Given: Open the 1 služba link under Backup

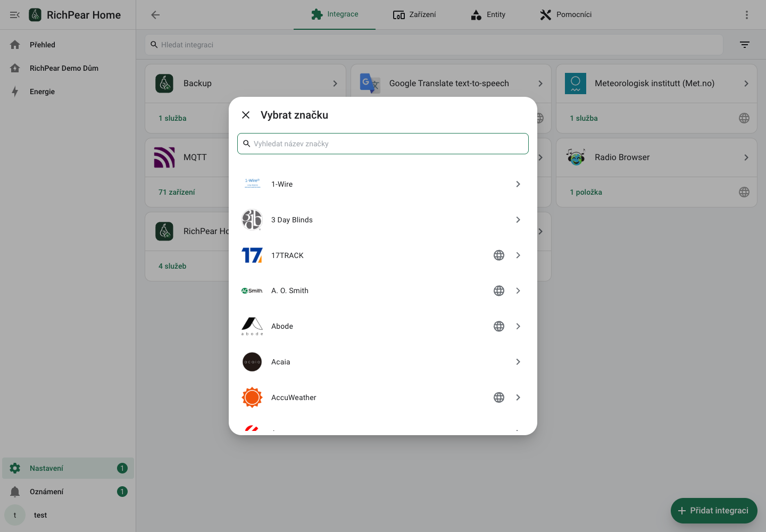Looking at the screenshot, I should pos(172,118).
